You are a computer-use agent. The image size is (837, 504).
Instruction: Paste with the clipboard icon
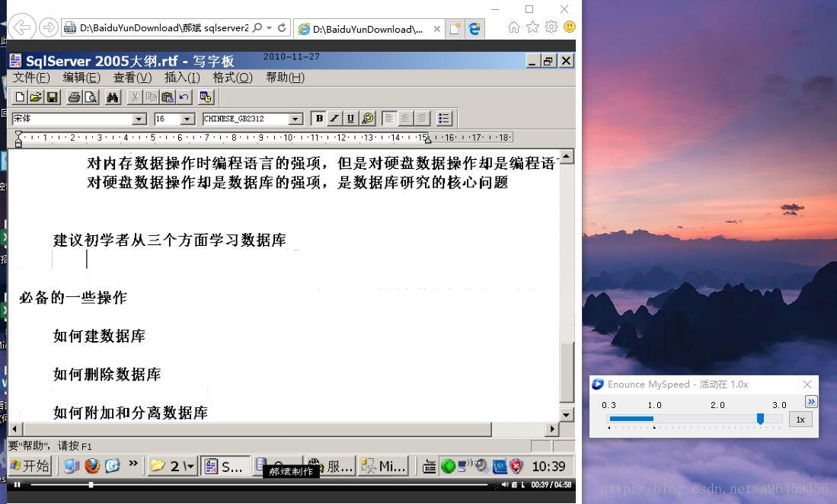[x=168, y=97]
